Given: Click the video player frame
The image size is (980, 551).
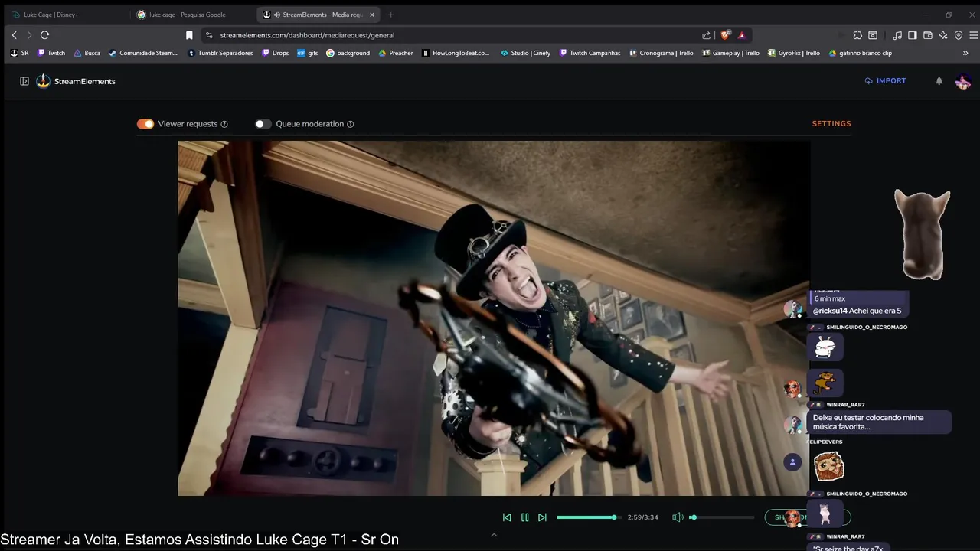Looking at the screenshot, I should point(494,318).
